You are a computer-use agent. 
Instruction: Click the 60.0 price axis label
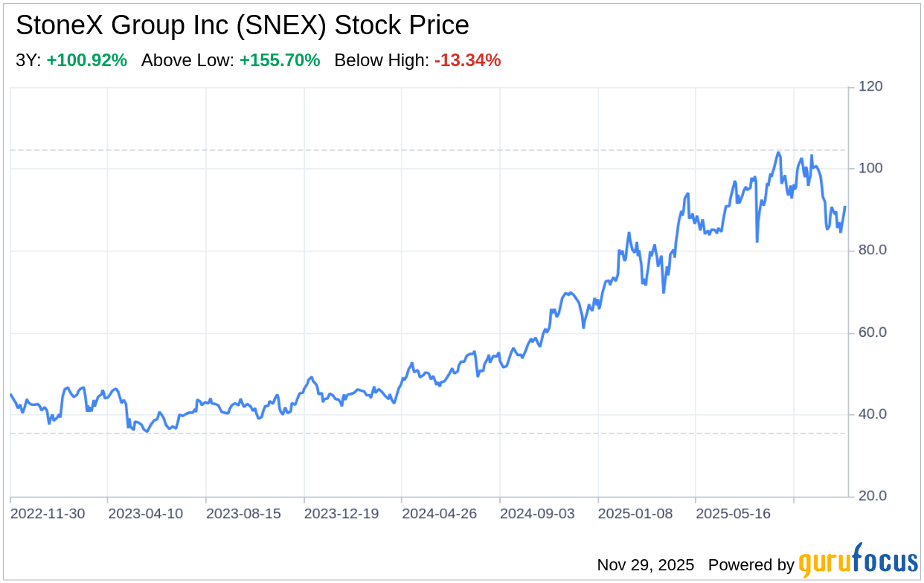tap(872, 332)
